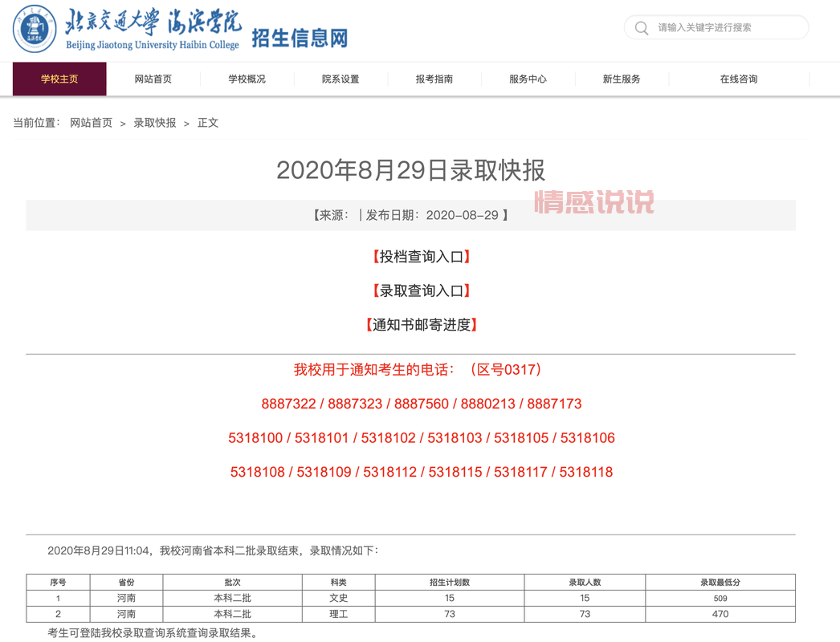Select the 新生服务 menu item
This screenshot has width=840, height=642.
[x=621, y=79]
